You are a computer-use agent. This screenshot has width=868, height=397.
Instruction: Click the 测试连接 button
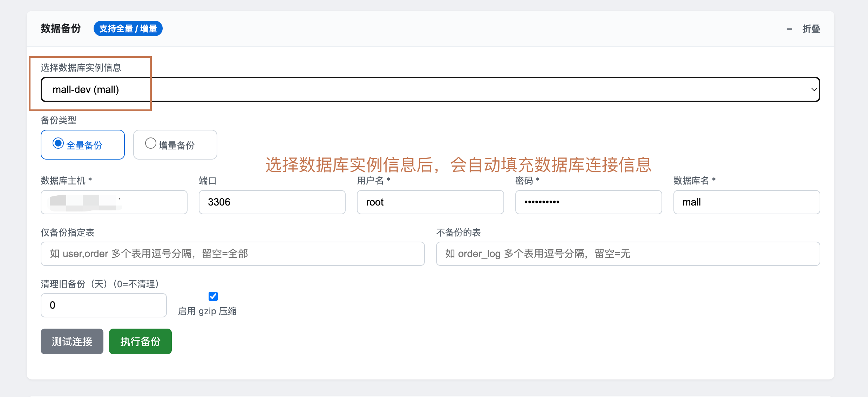coord(72,341)
